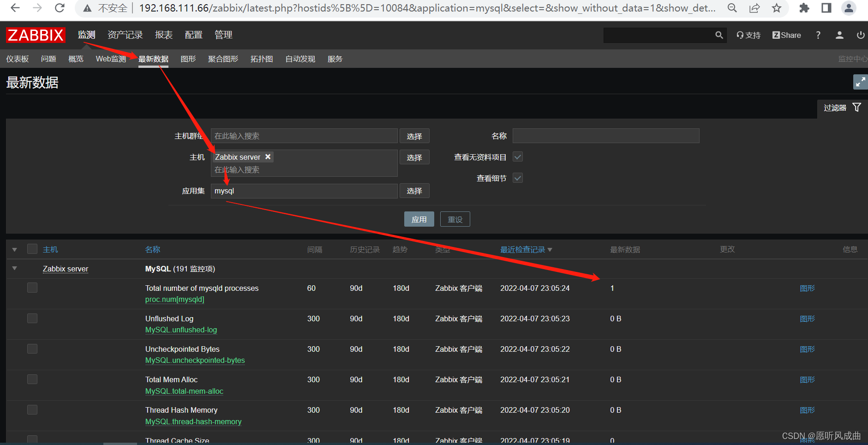The image size is (868, 445).
Task: Open the 报表 reports menu
Action: (164, 35)
